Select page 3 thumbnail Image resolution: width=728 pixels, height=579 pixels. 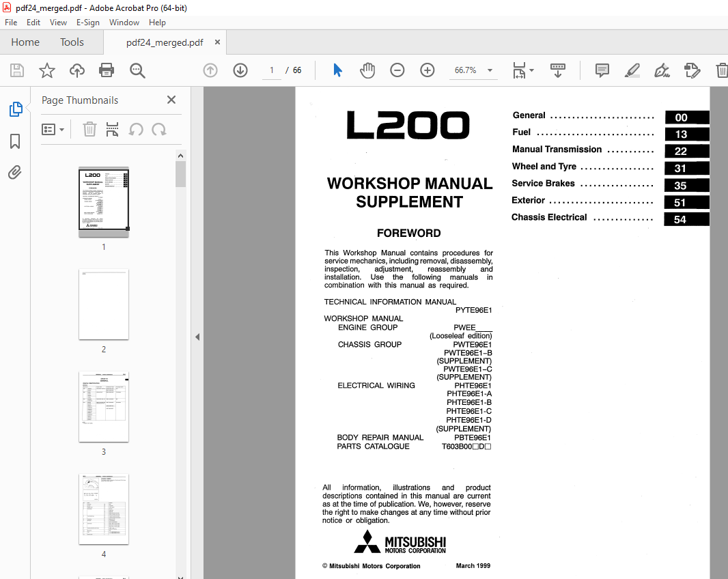point(104,407)
